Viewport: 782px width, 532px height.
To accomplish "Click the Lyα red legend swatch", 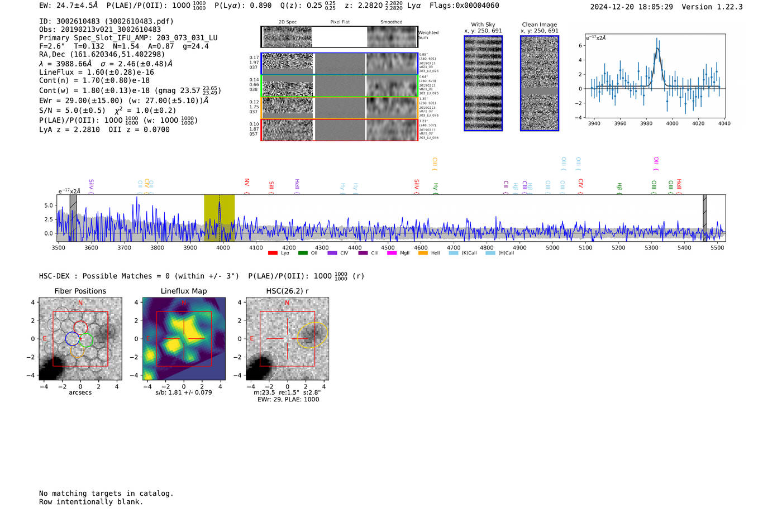I will (273, 253).
